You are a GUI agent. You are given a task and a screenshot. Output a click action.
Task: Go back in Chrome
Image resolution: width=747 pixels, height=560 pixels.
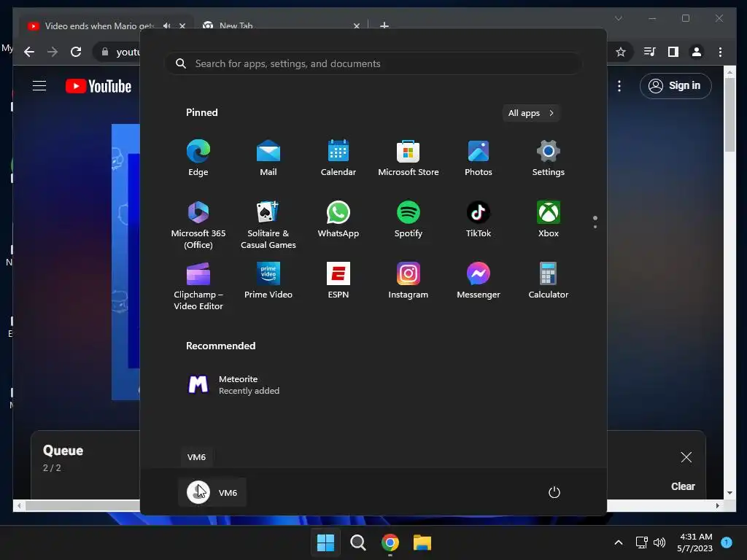(29, 52)
